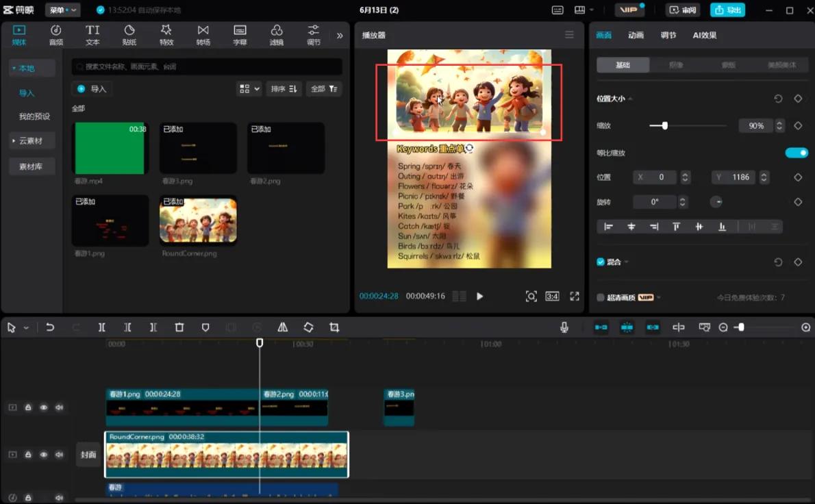Switch to the 动画 tab
The width and height of the screenshot is (815, 504).
click(636, 35)
